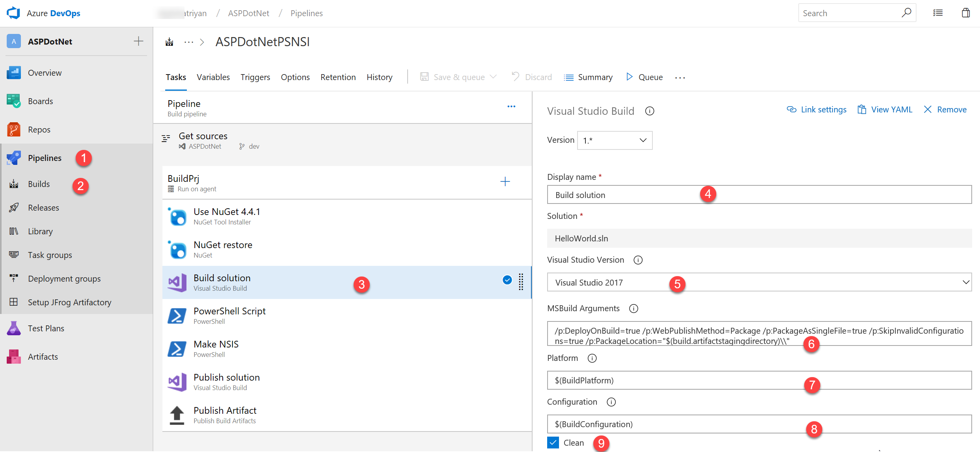Click the Platform input field
The image size is (980, 452).
click(759, 381)
